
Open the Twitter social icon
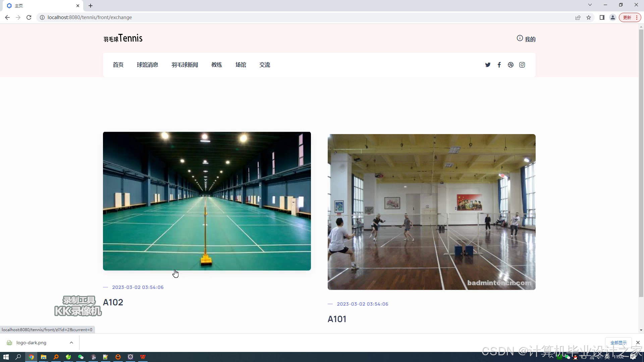click(488, 65)
